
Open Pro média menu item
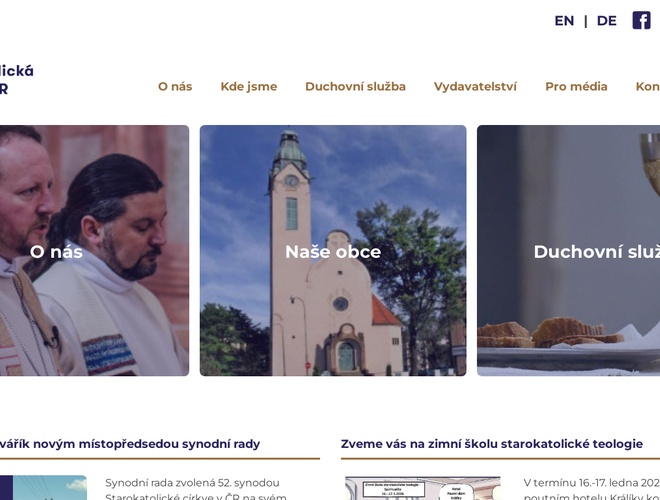[x=576, y=86]
